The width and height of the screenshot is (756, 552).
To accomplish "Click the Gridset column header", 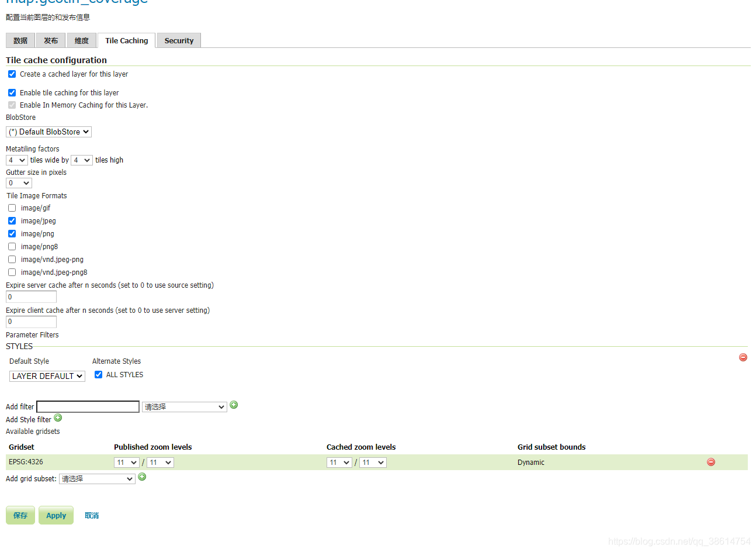I will tap(22, 447).
